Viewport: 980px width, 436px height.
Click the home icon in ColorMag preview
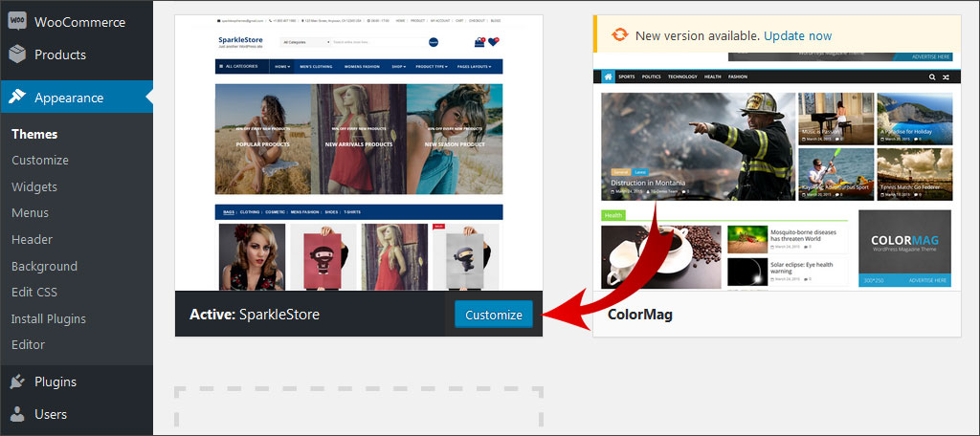pyautogui.click(x=608, y=76)
